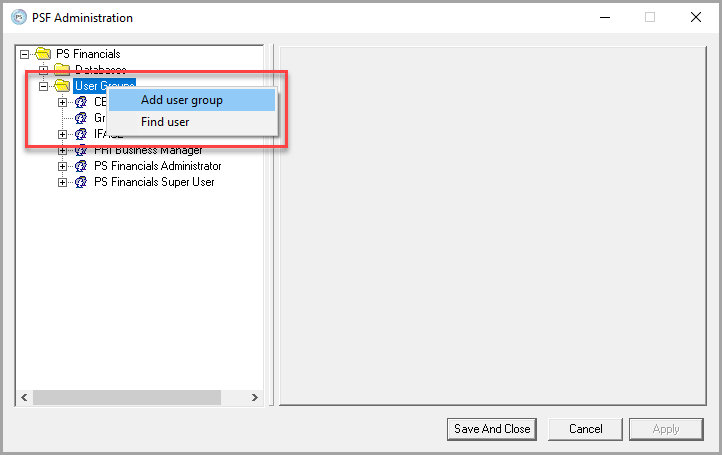The height and width of the screenshot is (455, 722).
Task: Expand the PS Financials Administrator node
Action: (x=63, y=166)
